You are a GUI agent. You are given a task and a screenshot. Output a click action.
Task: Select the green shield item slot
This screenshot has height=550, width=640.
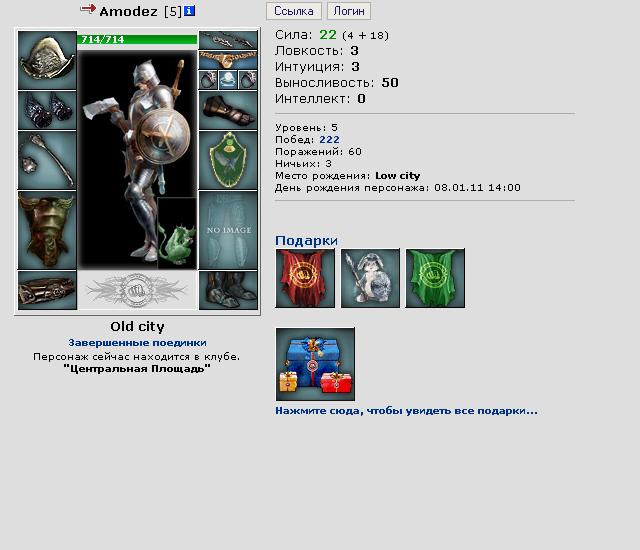tap(228, 161)
